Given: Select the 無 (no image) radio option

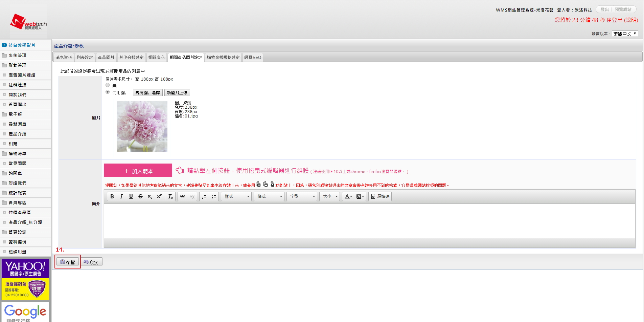Looking at the screenshot, I should [x=108, y=85].
